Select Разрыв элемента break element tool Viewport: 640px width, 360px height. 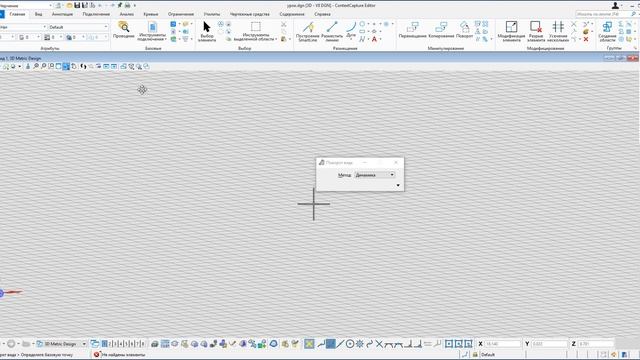tap(536, 31)
